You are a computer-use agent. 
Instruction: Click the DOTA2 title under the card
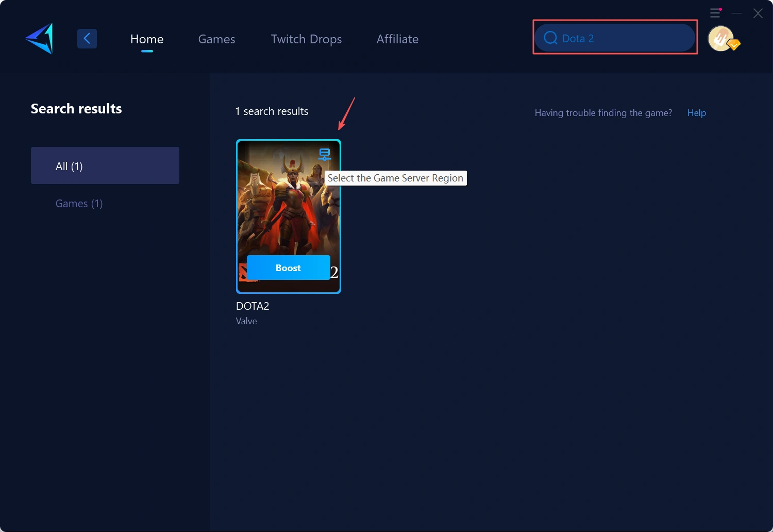(253, 306)
